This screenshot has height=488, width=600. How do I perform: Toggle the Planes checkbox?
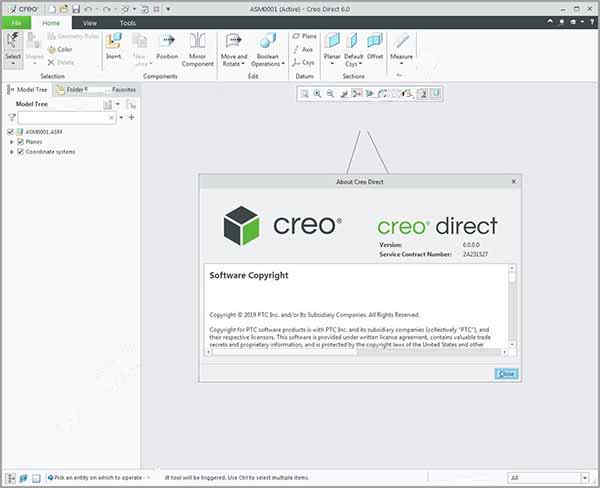coord(21,142)
